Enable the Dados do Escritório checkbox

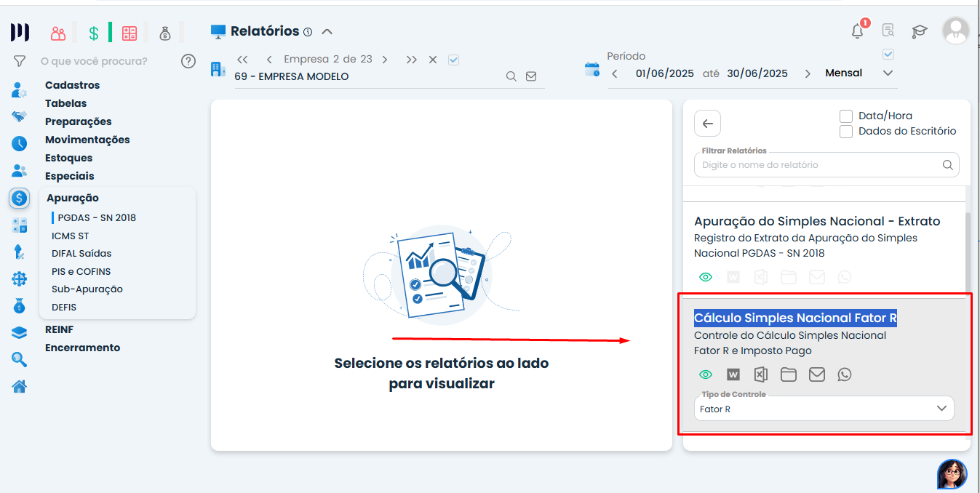click(846, 132)
